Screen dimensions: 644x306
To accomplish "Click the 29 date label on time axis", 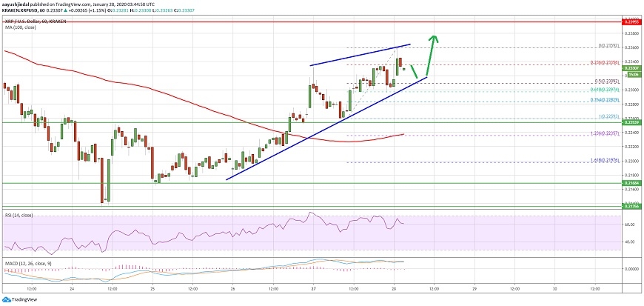I will coord(474,289).
